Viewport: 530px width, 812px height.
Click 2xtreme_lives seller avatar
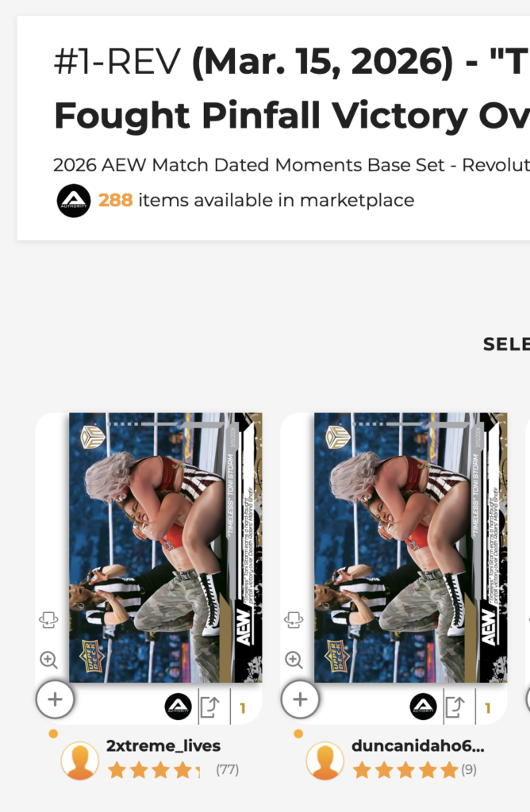(x=80, y=760)
